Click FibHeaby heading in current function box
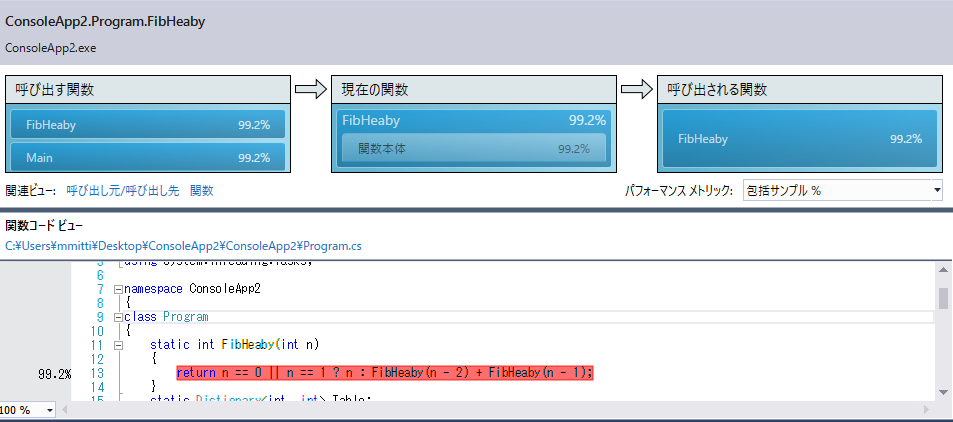The width and height of the screenshot is (953, 422). click(x=371, y=120)
